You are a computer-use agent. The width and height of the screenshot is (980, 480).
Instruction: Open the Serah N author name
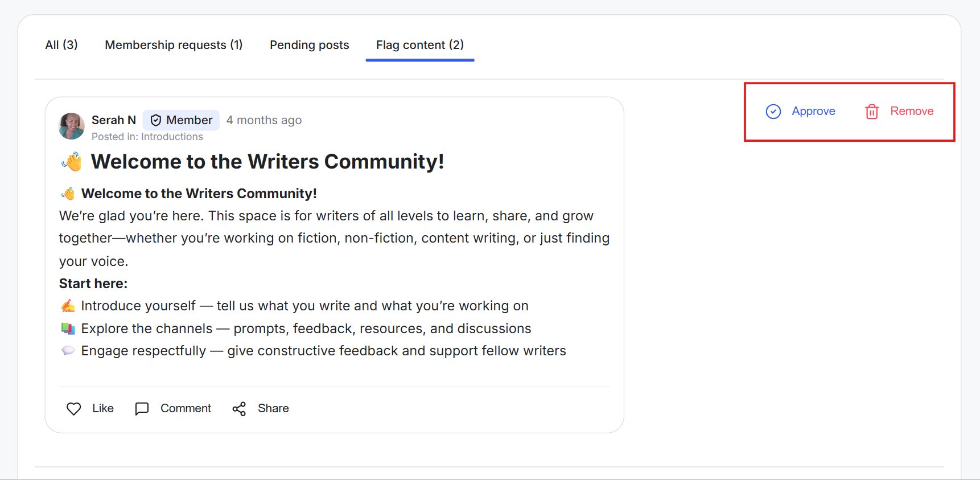tap(113, 120)
